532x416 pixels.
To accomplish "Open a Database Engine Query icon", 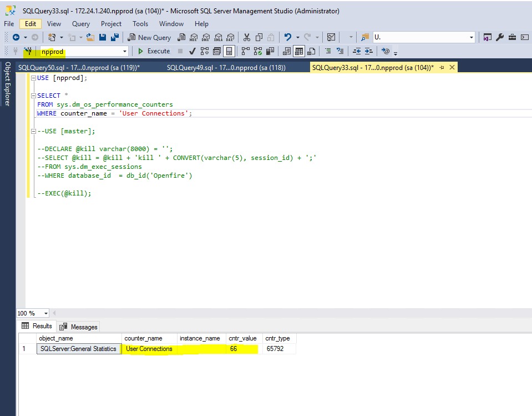I will pyautogui.click(x=181, y=37).
